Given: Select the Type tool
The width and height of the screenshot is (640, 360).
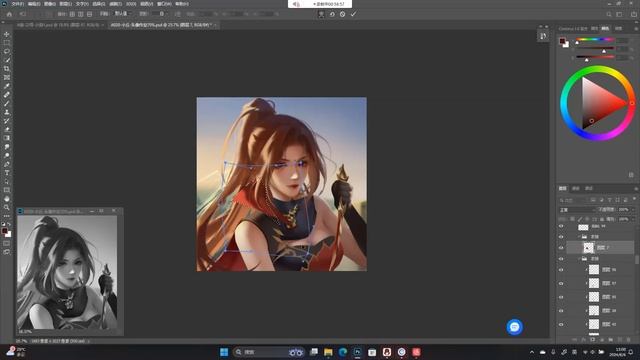Looking at the screenshot, I should [7, 173].
